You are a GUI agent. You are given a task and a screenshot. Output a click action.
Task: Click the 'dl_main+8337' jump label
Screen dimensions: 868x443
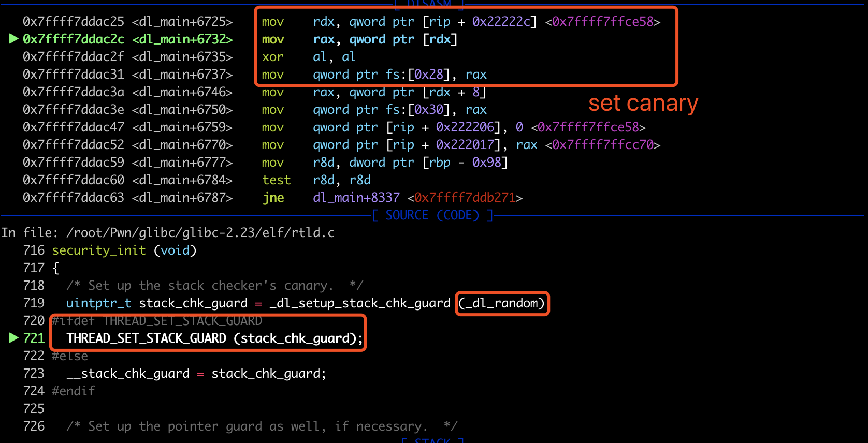click(x=356, y=198)
